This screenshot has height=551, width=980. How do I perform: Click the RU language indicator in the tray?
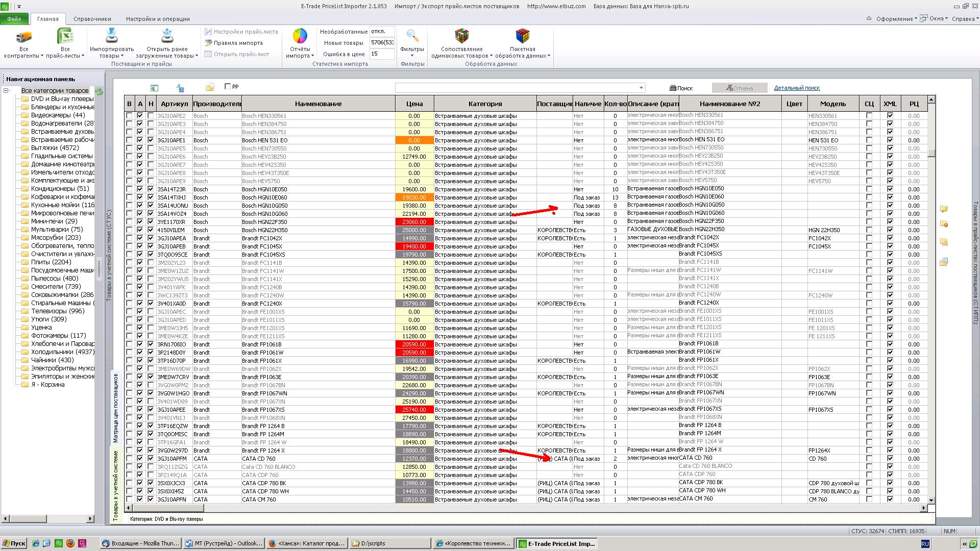[925, 544]
